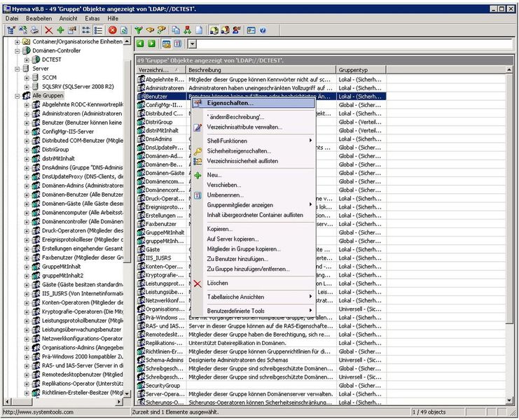Click the server icon next to SCCM
Screen dimensions: 519x420
pyautogui.click(x=35, y=78)
